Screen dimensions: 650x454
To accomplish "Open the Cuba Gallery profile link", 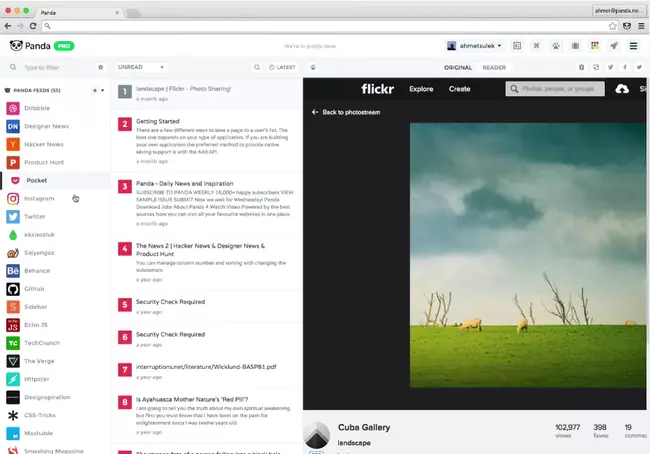I will tap(364, 427).
